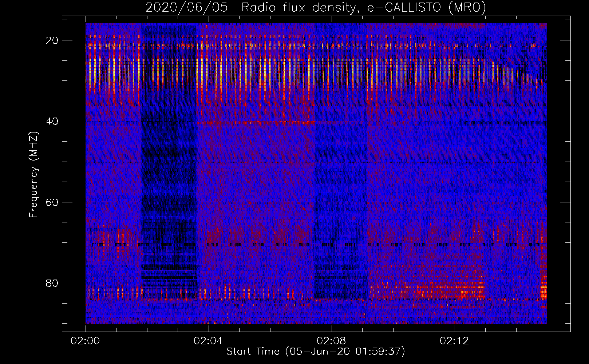Click the '02:12' time tick label

pos(454,341)
